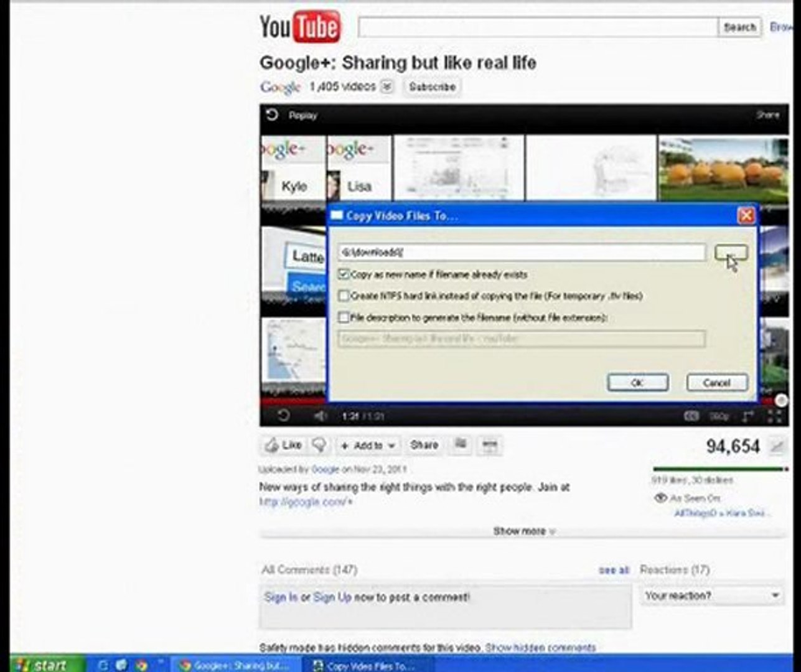The width and height of the screenshot is (801, 672).
Task: Like the video with thumbs up
Action: tap(284, 445)
